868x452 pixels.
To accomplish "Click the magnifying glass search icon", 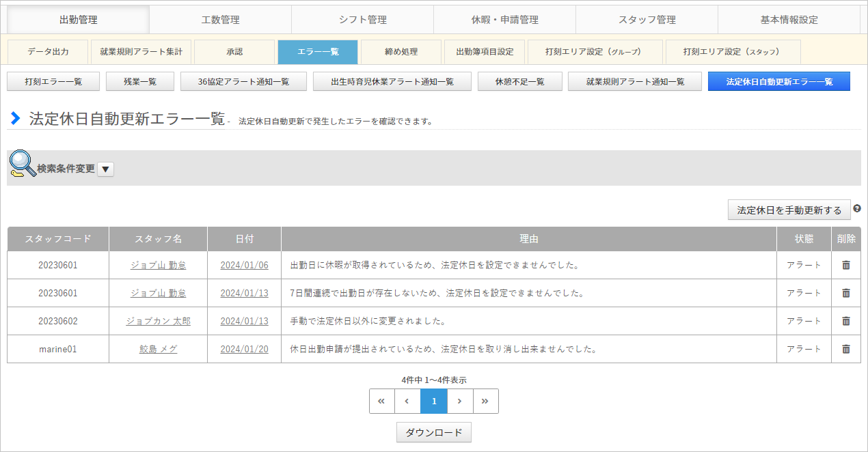I will 23,164.
